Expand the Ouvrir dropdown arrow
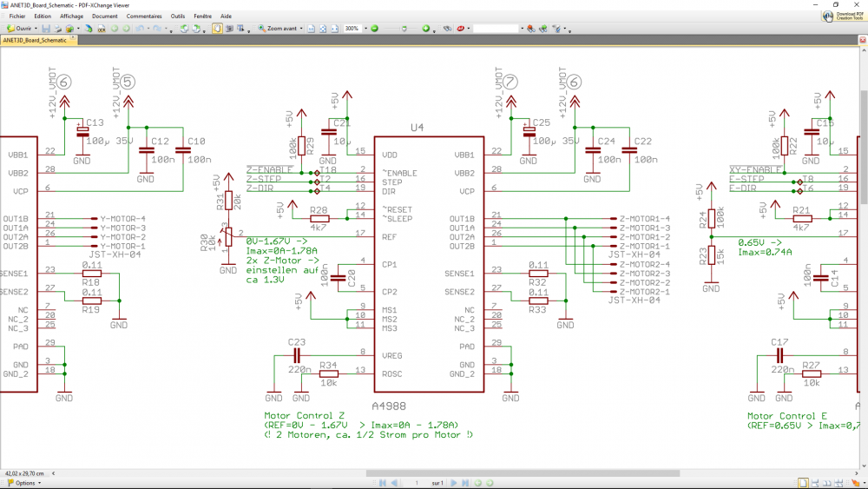 click(36, 29)
